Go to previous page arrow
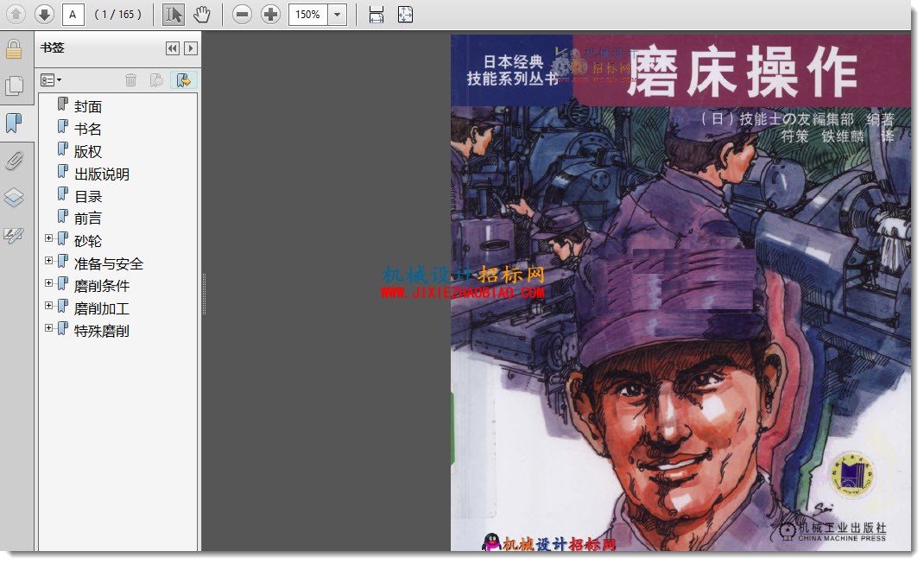The width and height of the screenshot is (924, 564). [16, 14]
